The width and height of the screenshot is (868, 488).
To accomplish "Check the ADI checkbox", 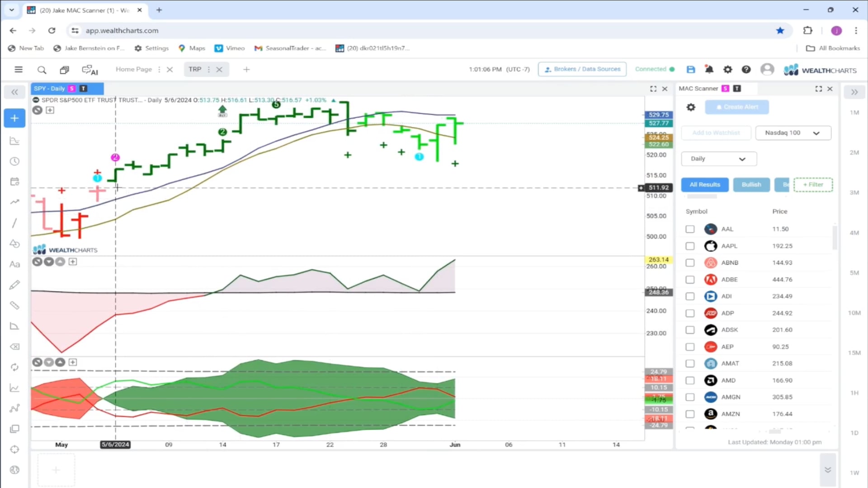I will 690,296.
